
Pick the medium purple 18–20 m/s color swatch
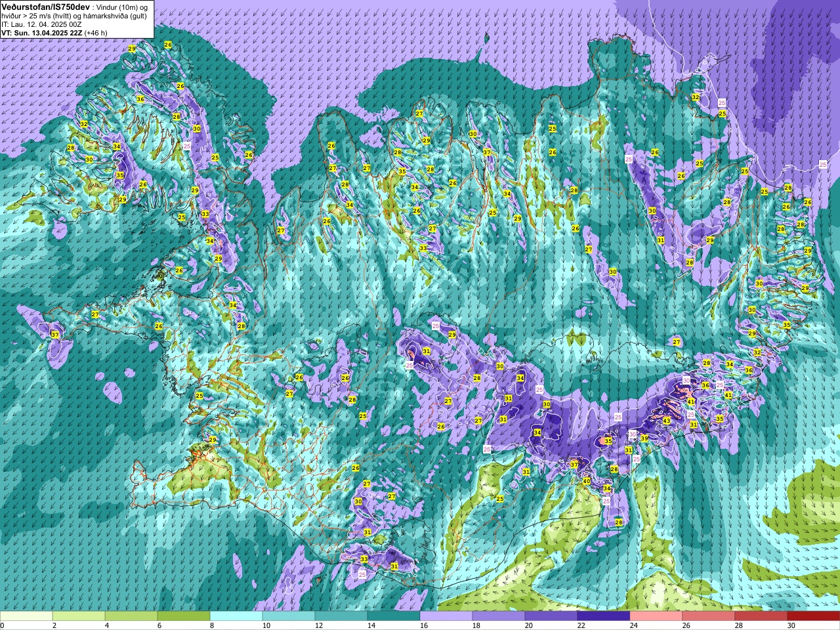click(499, 616)
